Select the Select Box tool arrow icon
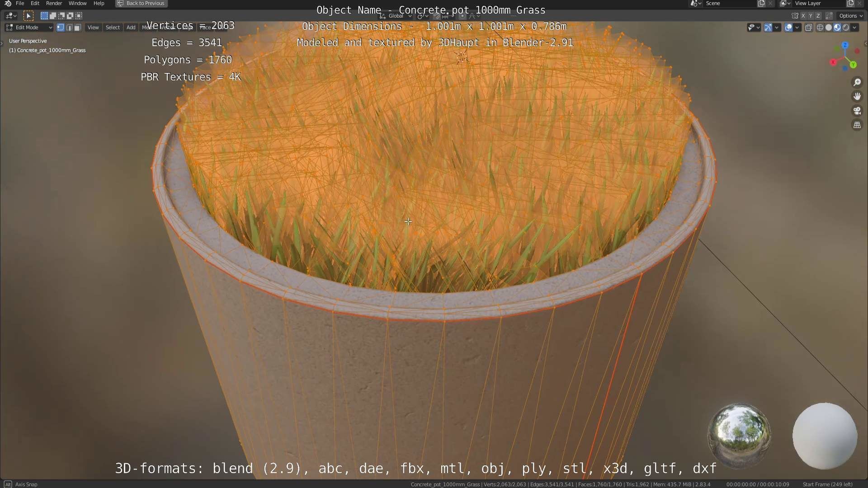The image size is (868, 488). pos(28,16)
